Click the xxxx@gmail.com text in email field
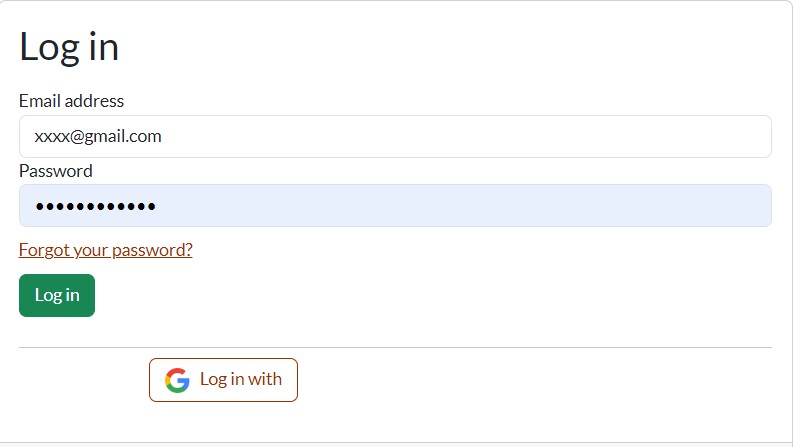793x447 pixels. [x=98, y=136]
